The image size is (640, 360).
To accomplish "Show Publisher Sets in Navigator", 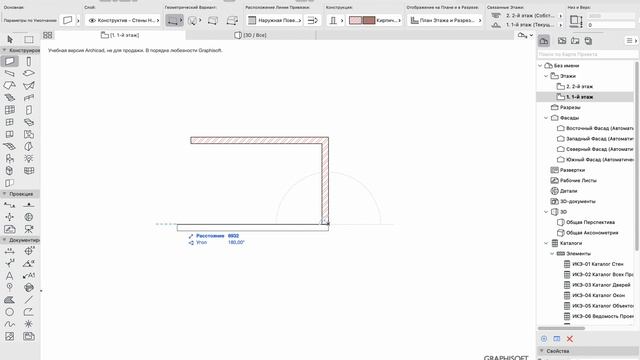I will point(588,40).
